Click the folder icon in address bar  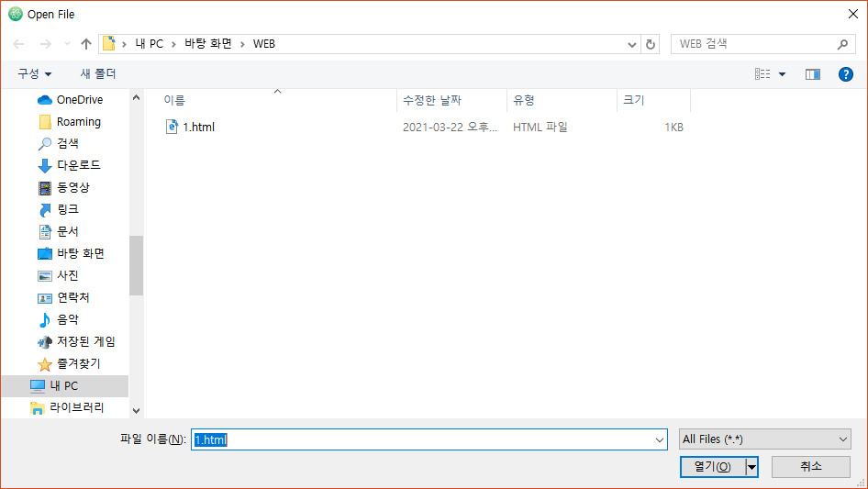click(109, 44)
